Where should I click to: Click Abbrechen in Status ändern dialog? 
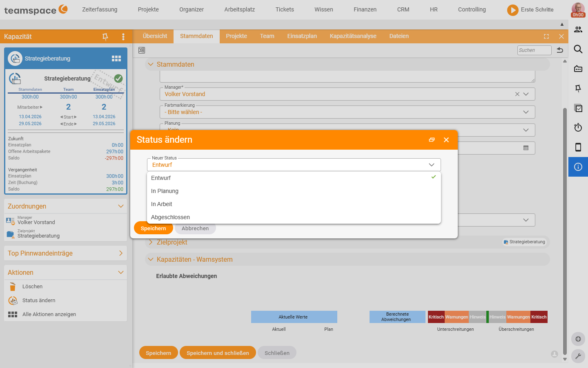tap(195, 229)
